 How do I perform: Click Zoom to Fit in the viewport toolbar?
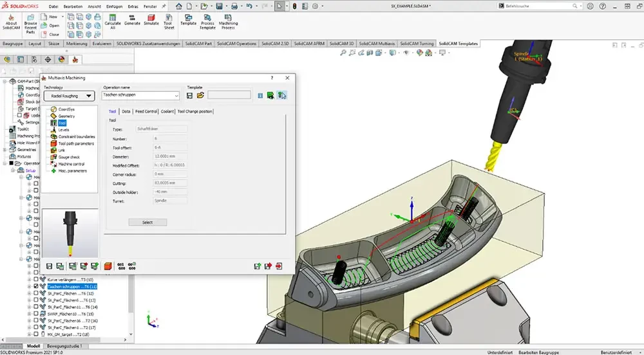pyautogui.click(x=343, y=53)
